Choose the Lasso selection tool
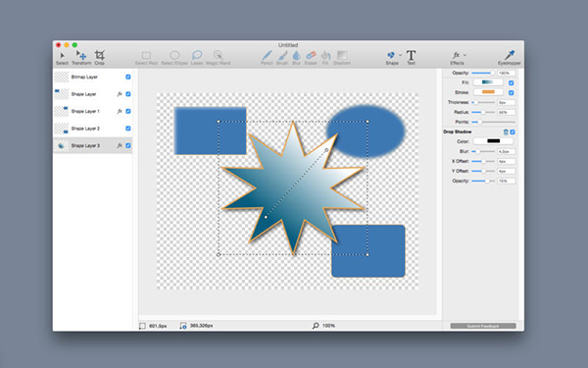Screen dimensions: 588x368 pos(197,58)
